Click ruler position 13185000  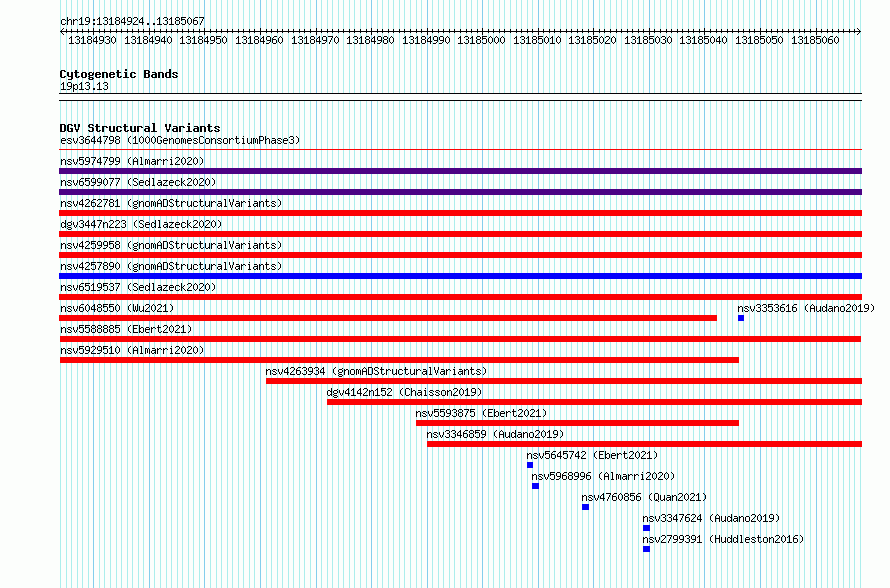click(x=481, y=40)
